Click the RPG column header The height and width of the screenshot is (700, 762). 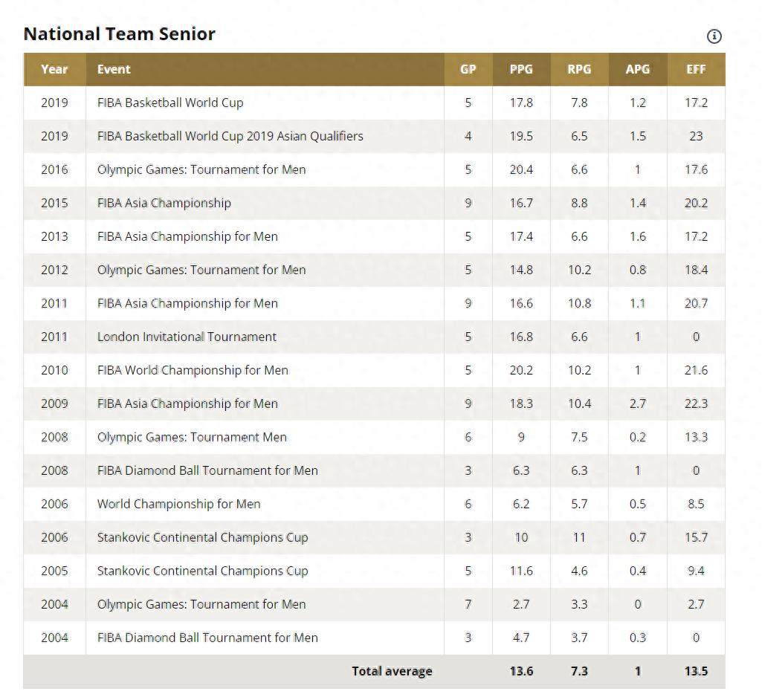pos(579,69)
